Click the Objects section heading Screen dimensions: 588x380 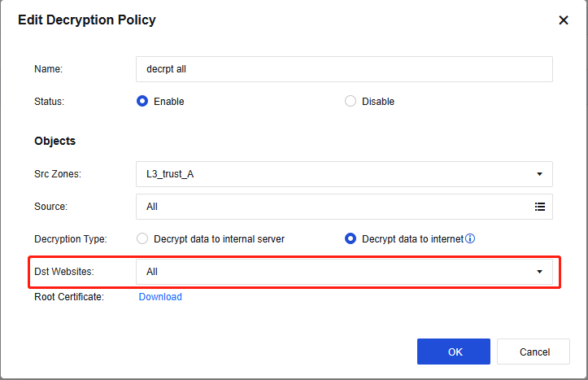[54, 141]
